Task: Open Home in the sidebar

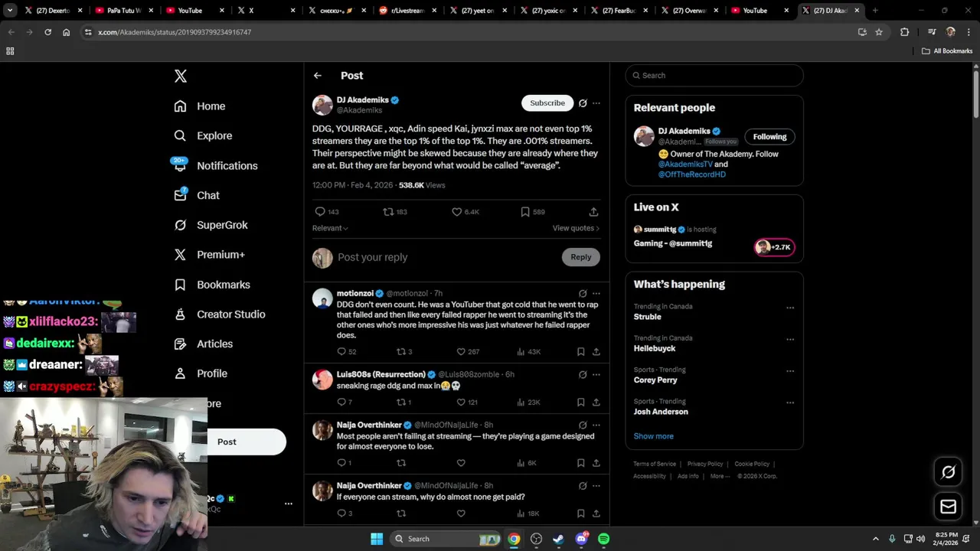Action: tap(200, 106)
